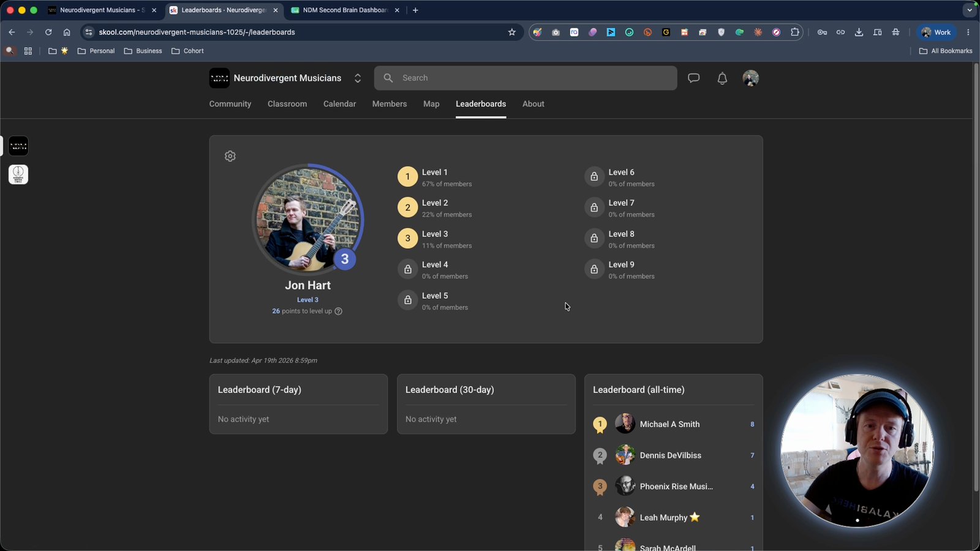Viewport: 980px width, 551px height.
Task: Switch to the Classroom tab
Action: tap(287, 104)
